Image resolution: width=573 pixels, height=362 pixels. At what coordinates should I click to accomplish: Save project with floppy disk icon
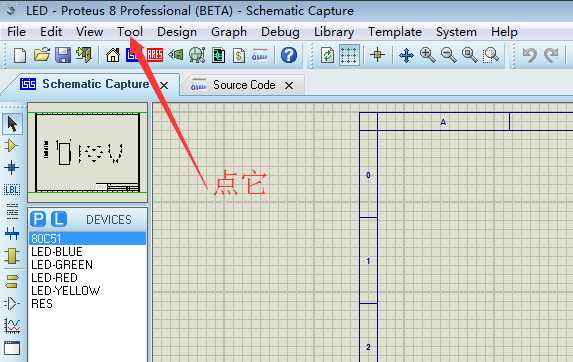point(63,56)
